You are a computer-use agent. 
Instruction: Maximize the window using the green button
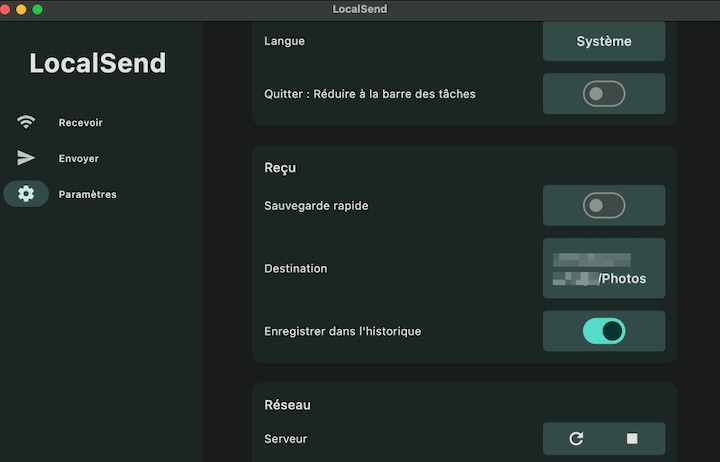coord(38,9)
